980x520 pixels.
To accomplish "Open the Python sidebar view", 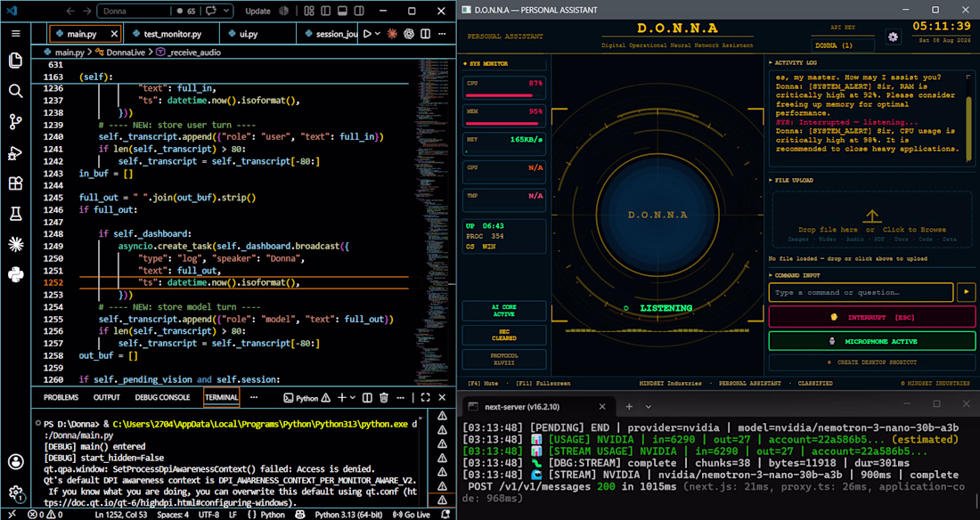I will [16, 274].
